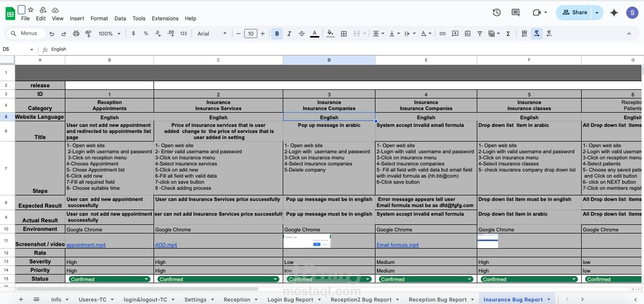
Task: Open the Email formula.mp4 link
Action: click(398, 245)
